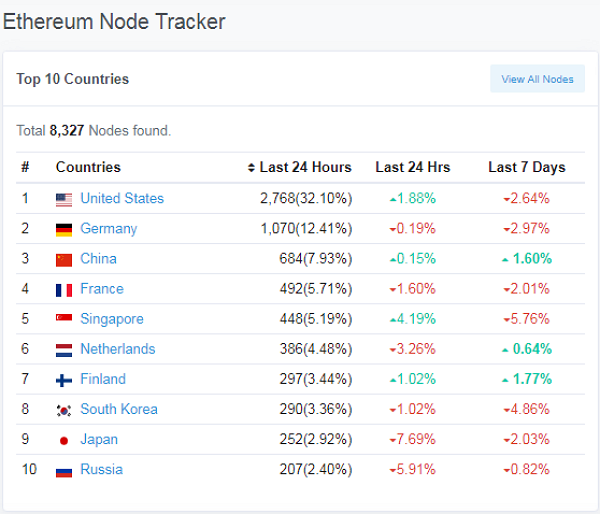
Task: Click the 2.01% seven-day value for France
Action: point(527,289)
